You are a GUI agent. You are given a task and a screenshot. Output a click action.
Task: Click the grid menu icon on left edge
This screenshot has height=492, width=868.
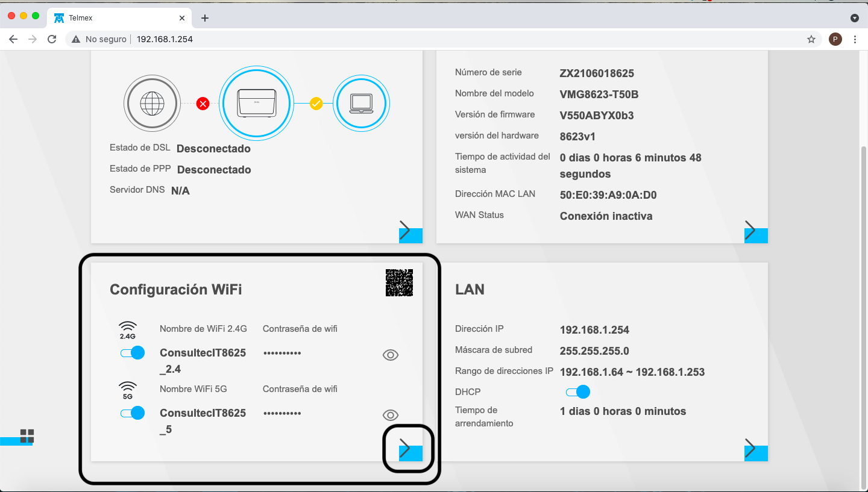(27, 436)
